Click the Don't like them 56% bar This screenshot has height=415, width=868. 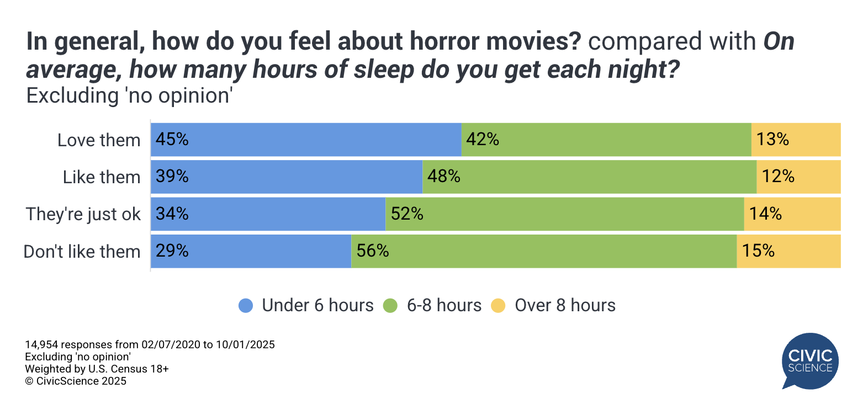click(x=544, y=251)
